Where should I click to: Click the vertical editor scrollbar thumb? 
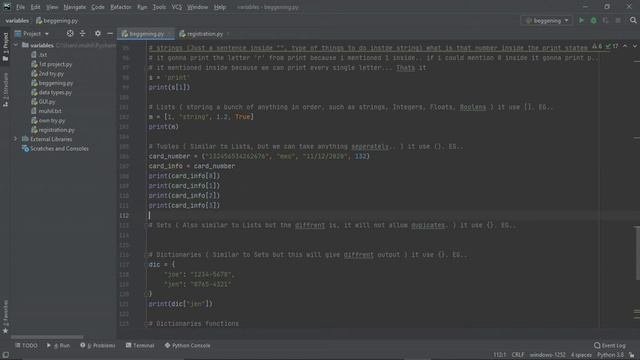(x=637, y=253)
